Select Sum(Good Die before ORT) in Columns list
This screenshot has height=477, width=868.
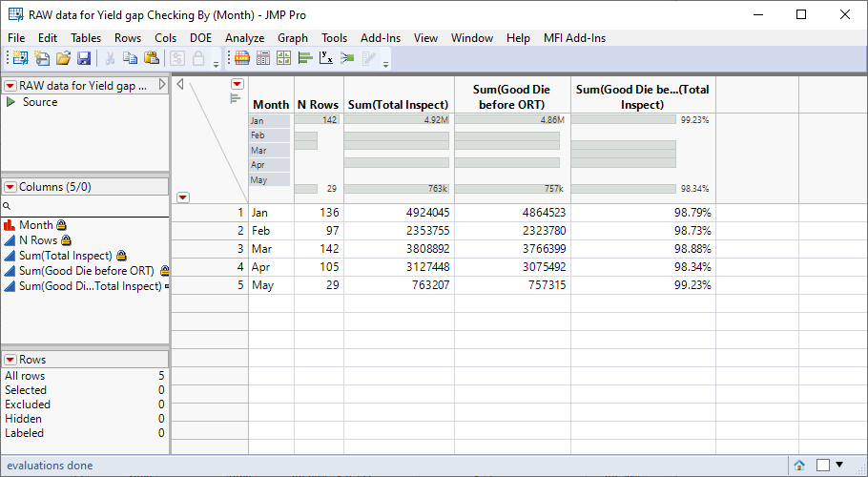[x=86, y=271]
